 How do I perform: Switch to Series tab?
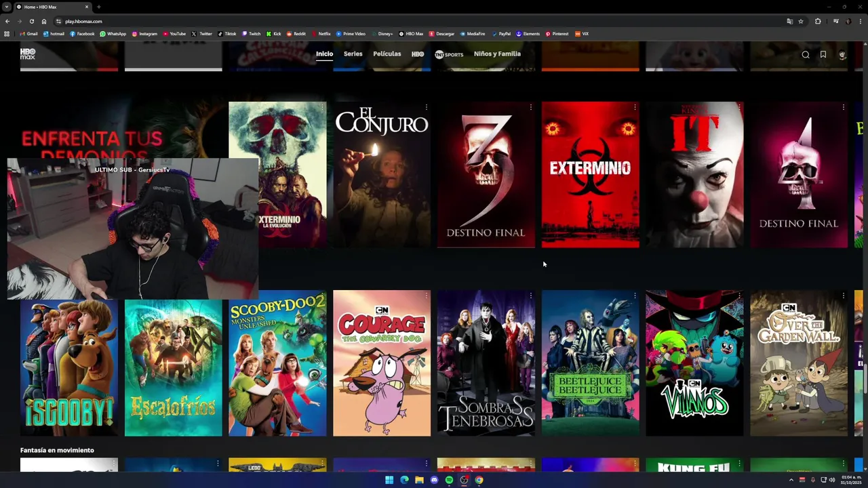[x=353, y=54]
